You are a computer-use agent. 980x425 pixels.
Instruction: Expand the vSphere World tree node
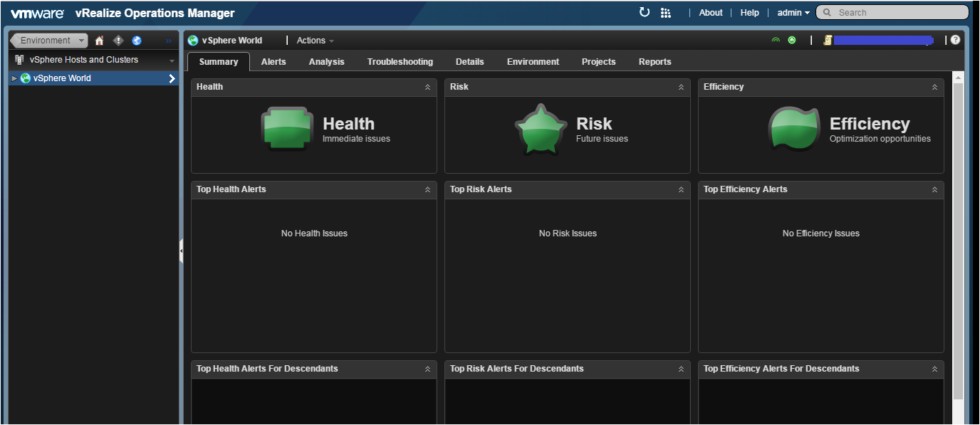(x=14, y=78)
